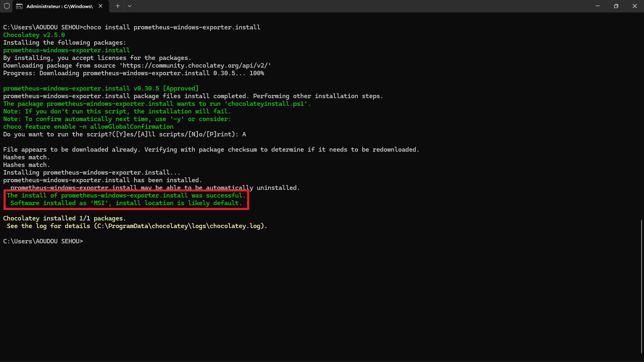
Task: Restore down the terminal window
Action: click(616, 6)
